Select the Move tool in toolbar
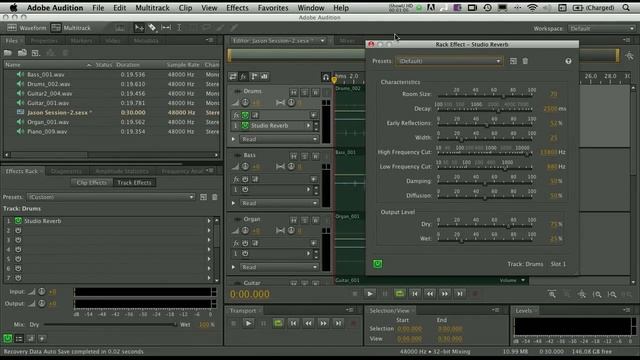 click(139, 28)
